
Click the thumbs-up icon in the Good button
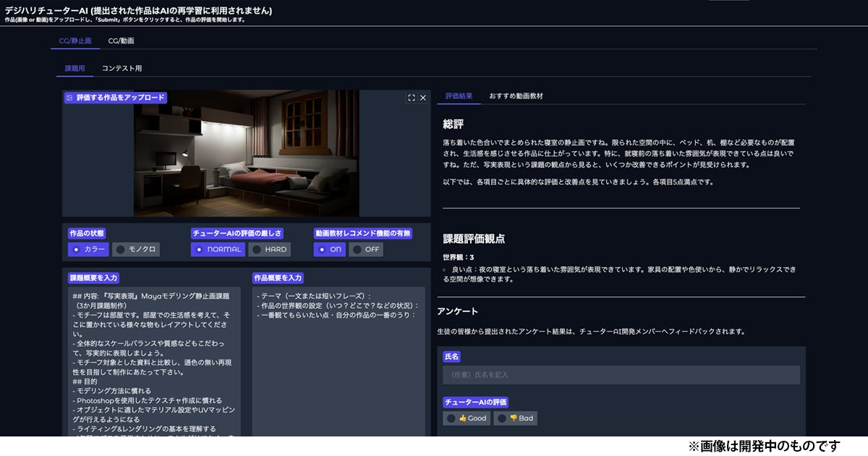pos(463,418)
